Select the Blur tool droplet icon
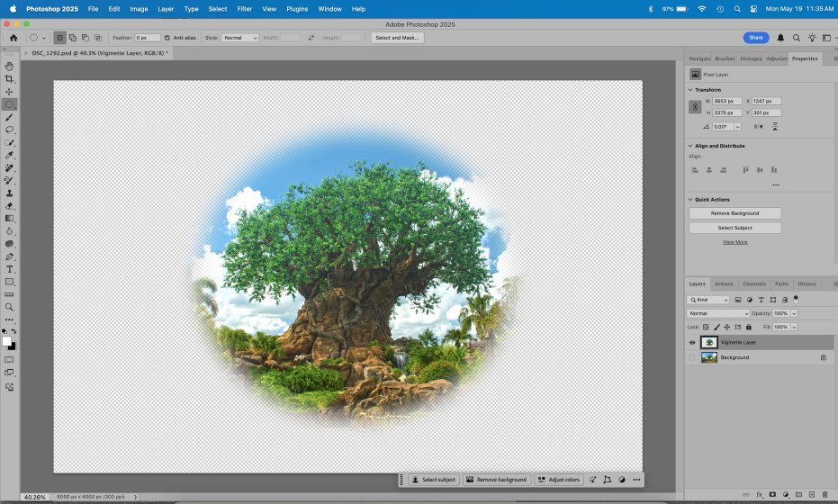The height and width of the screenshot is (504, 838). click(9, 231)
